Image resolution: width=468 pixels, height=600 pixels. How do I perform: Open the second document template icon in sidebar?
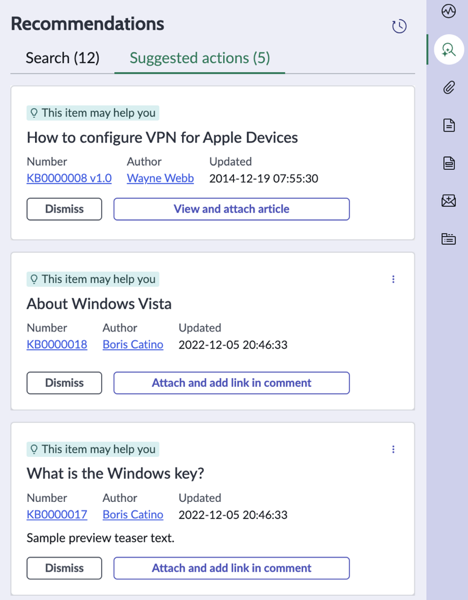448,163
